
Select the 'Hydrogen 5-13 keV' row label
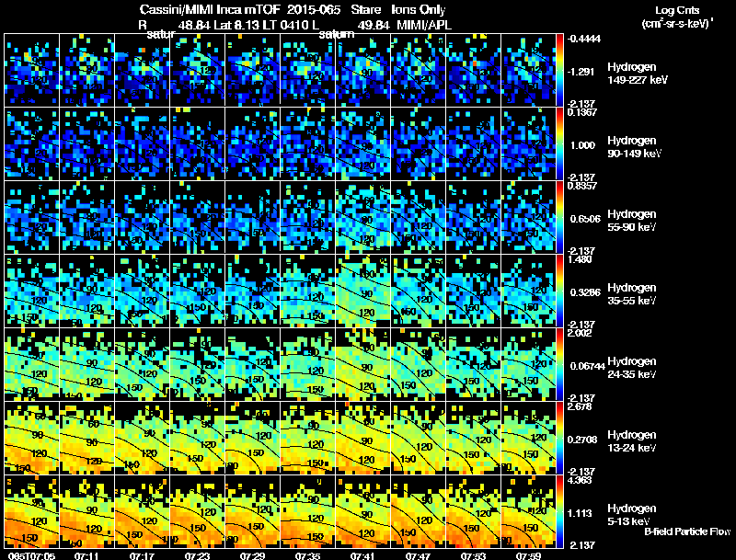tap(632, 515)
